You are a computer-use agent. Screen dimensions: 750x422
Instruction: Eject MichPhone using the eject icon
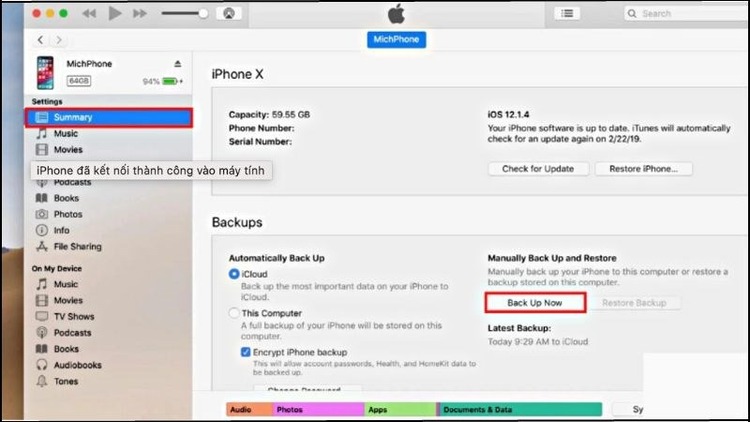(177, 64)
